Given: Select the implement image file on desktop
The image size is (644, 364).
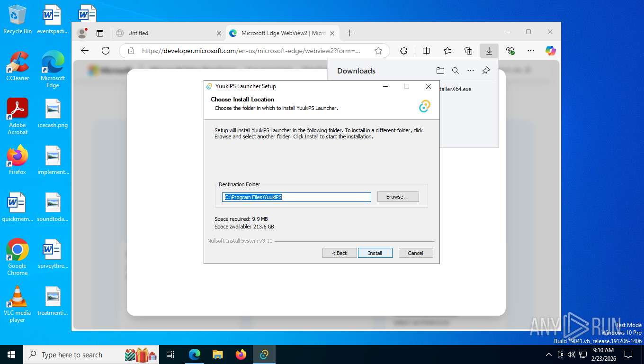Looking at the screenshot, I should [53, 160].
